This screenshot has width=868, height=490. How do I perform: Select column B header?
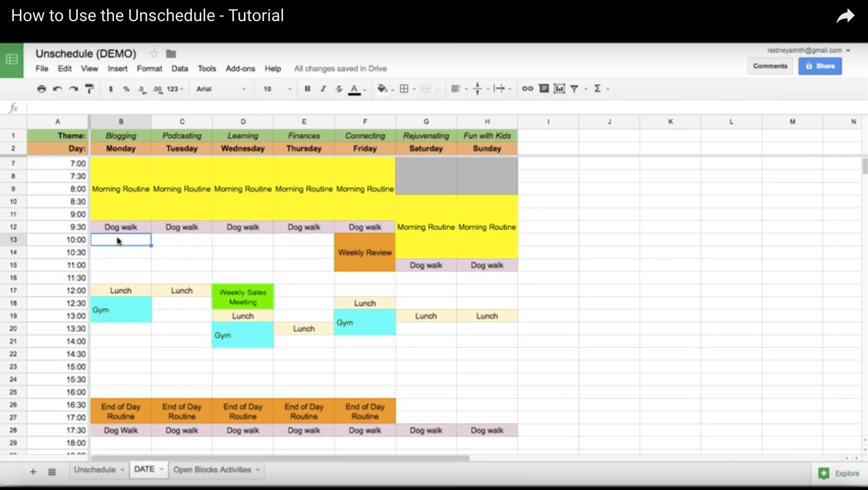pos(121,122)
